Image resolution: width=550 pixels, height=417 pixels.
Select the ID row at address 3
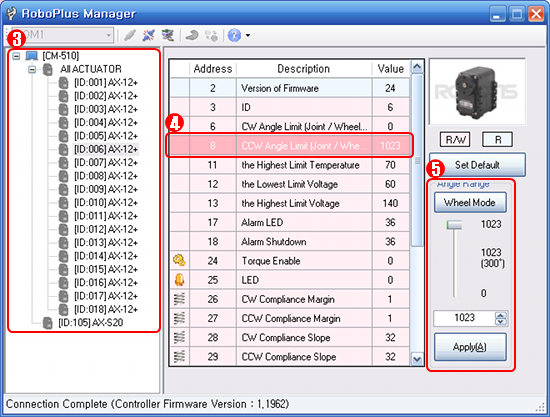click(x=290, y=107)
